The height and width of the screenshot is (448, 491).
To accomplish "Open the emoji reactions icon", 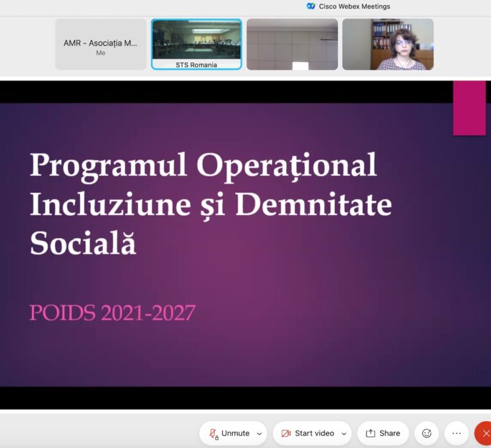I will tap(426, 433).
